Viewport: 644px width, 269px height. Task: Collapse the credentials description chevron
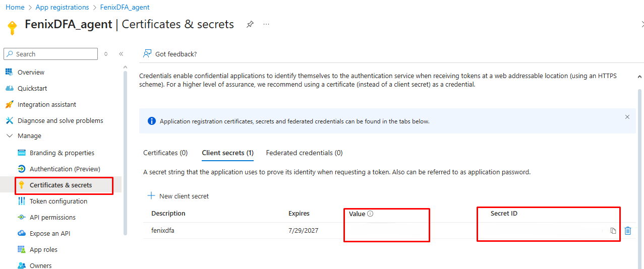coord(639,77)
